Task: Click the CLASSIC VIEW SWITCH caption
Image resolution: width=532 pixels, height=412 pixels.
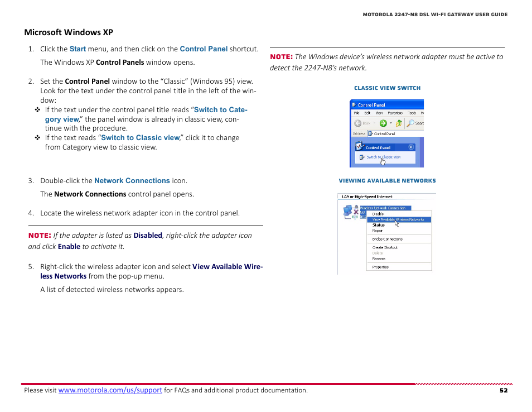Action: pos(387,88)
